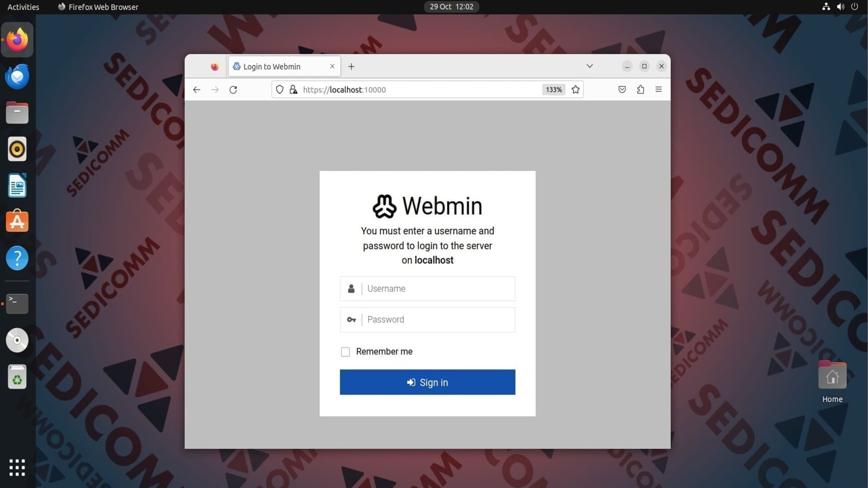
Task: Close the Login to Webmin tab
Action: 332,66
